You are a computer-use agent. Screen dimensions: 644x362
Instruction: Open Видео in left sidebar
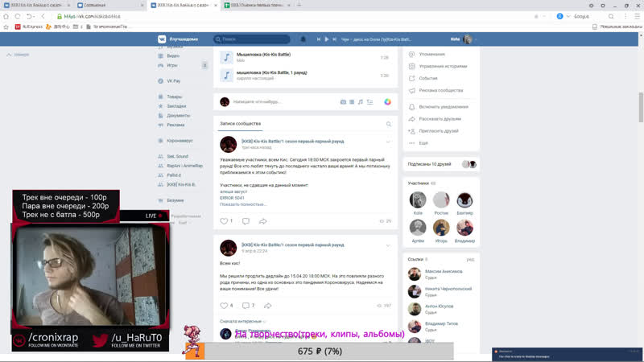point(173,56)
